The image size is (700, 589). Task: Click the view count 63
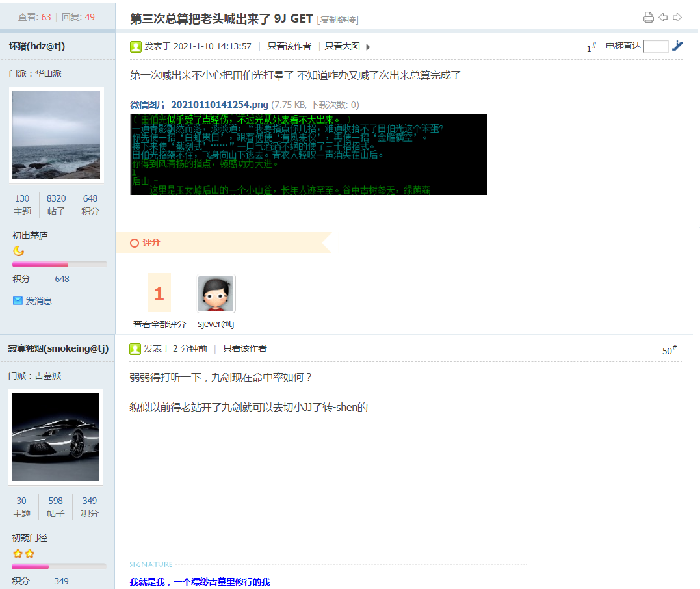tap(46, 17)
